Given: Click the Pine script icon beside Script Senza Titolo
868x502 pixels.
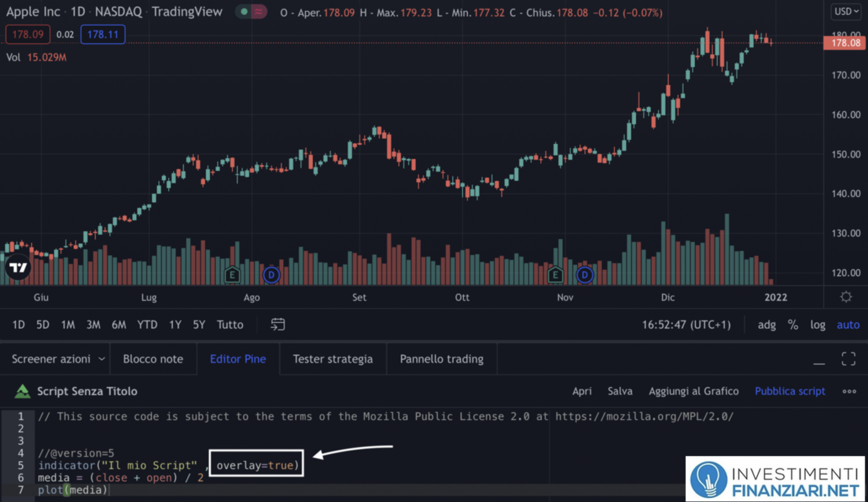Looking at the screenshot, I should (23, 391).
